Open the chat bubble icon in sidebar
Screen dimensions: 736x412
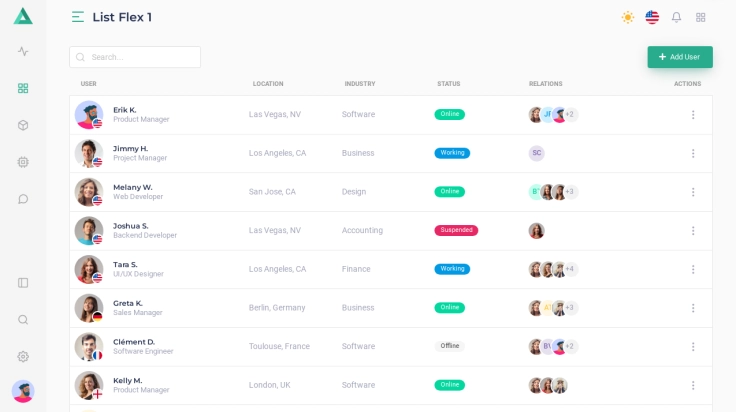pyautogui.click(x=23, y=199)
